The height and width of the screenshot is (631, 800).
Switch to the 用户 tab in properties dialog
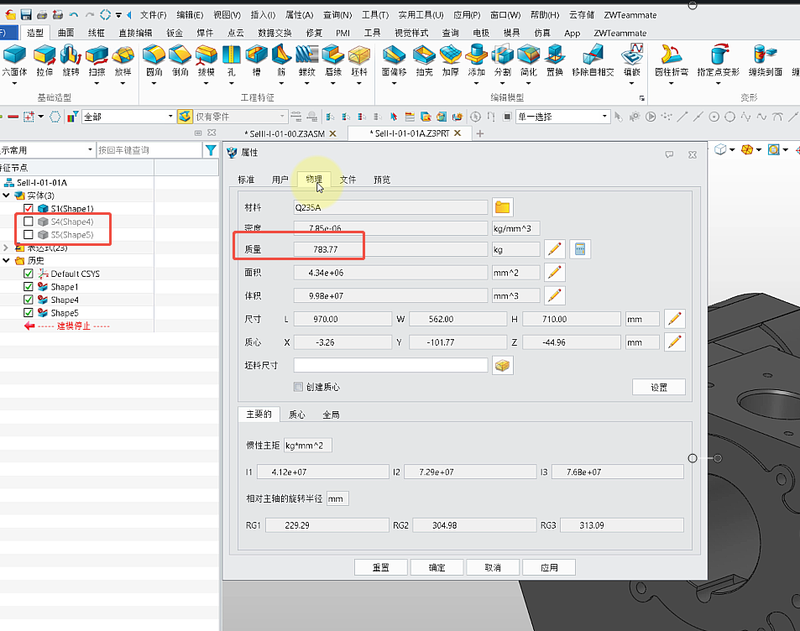click(x=280, y=180)
